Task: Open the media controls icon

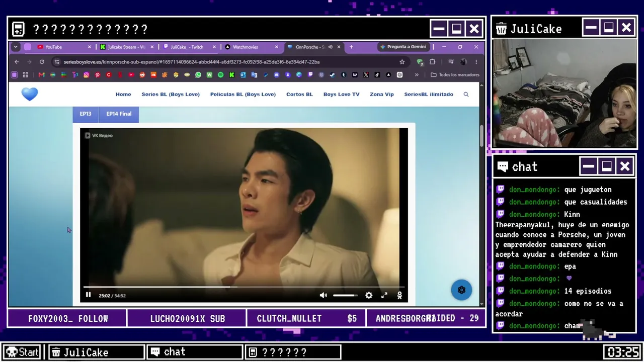Action: click(x=451, y=62)
